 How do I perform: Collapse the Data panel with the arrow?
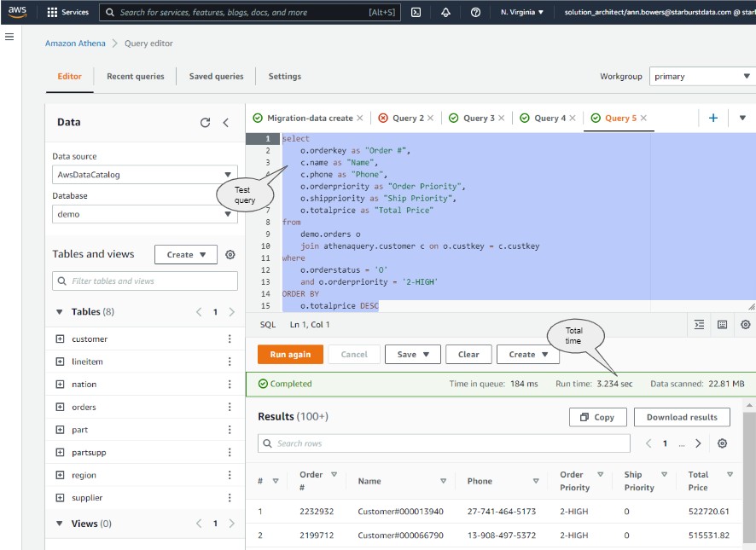225,123
